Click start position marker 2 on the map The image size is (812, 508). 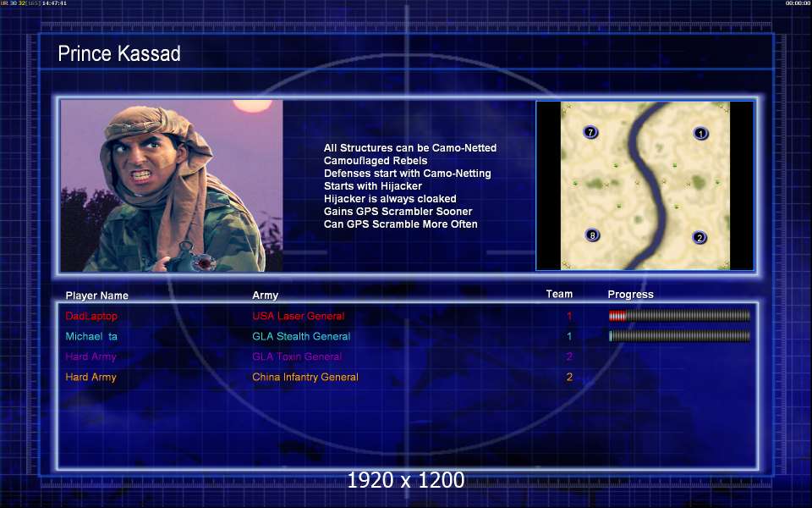pos(700,237)
